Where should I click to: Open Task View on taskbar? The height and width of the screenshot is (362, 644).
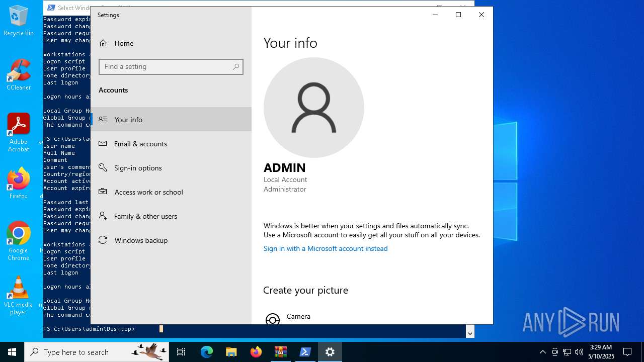[181, 352]
